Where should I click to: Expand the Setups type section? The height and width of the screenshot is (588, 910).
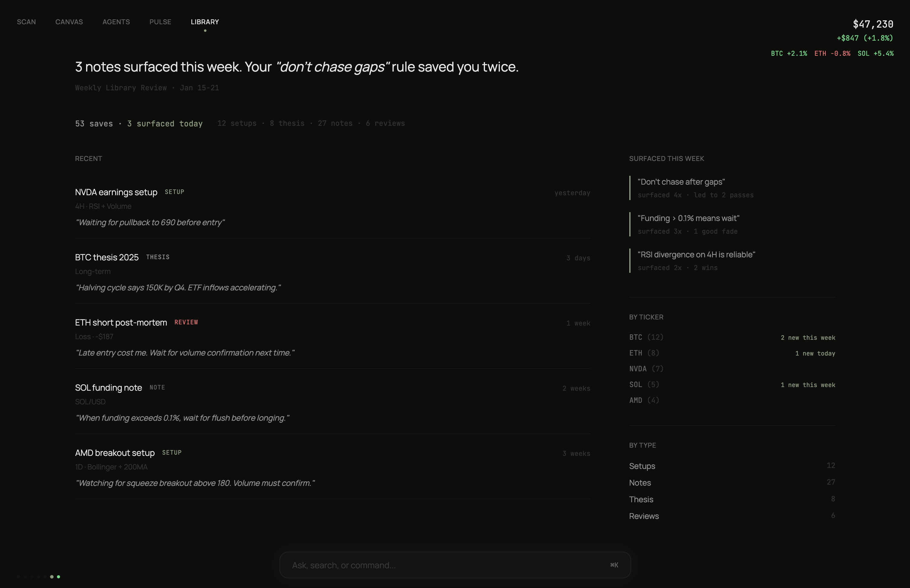[x=642, y=466]
